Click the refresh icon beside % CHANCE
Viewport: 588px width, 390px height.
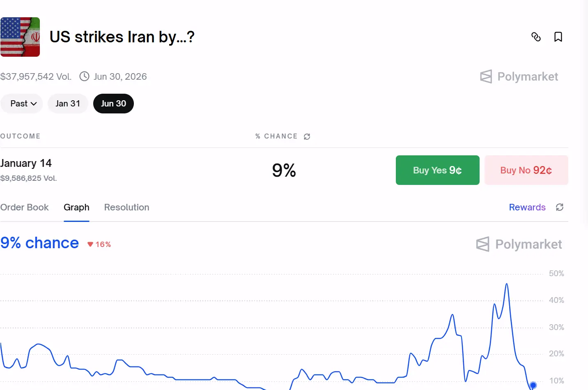pyautogui.click(x=307, y=136)
